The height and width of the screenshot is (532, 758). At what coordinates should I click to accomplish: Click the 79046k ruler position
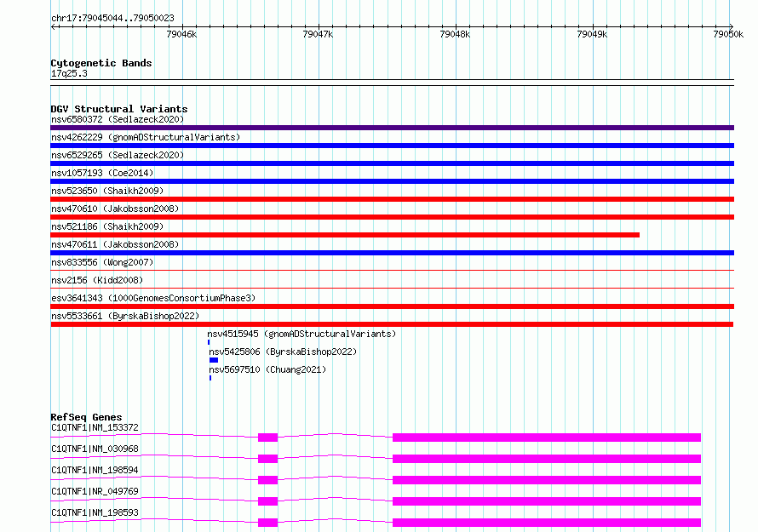181,34
